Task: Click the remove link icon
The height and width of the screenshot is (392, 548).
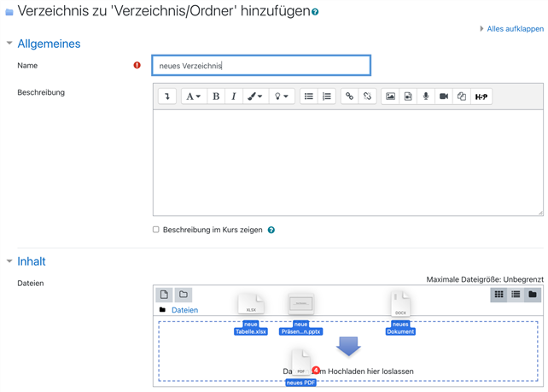Action: (367, 97)
